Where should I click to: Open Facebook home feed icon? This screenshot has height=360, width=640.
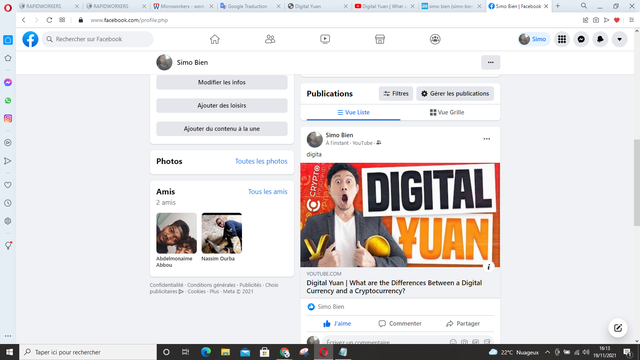pyautogui.click(x=215, y=39)
